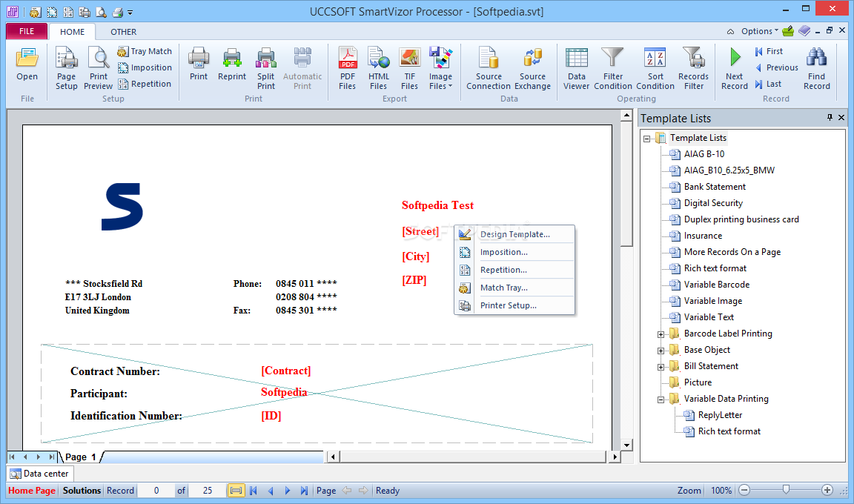Image resolution: width=854 pixels, height=504 pixels.
Task: Pin the Template Lists panel
Action: 830,118
